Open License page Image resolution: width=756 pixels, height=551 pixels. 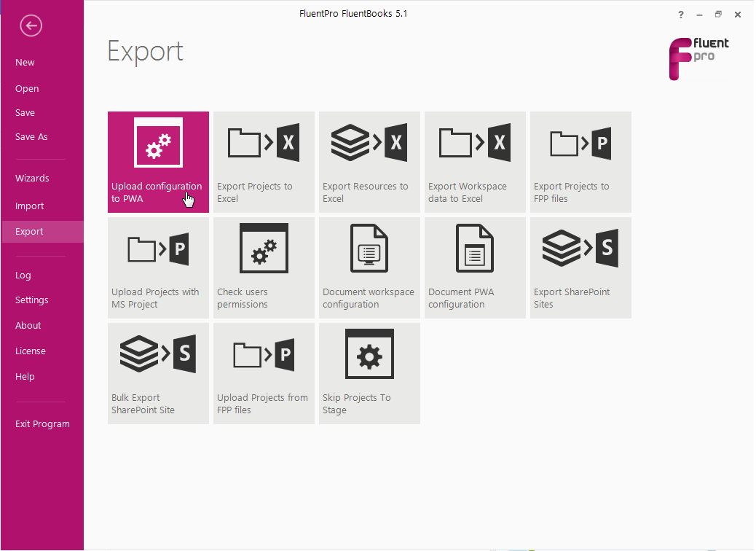pos(31,351)
